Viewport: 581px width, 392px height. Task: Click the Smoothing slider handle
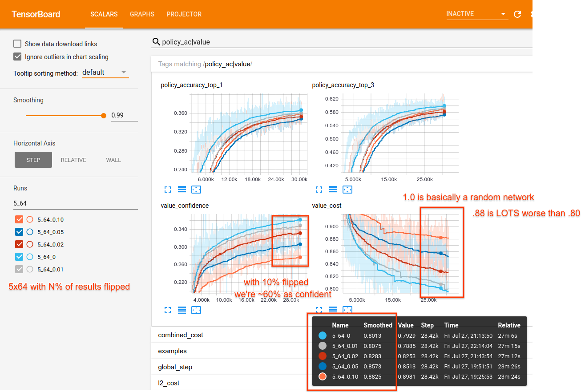point(104,115)
